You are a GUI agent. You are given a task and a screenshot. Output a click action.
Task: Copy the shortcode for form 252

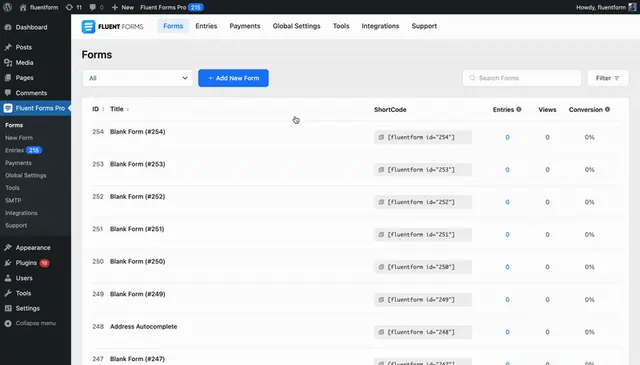coord(381,202)
